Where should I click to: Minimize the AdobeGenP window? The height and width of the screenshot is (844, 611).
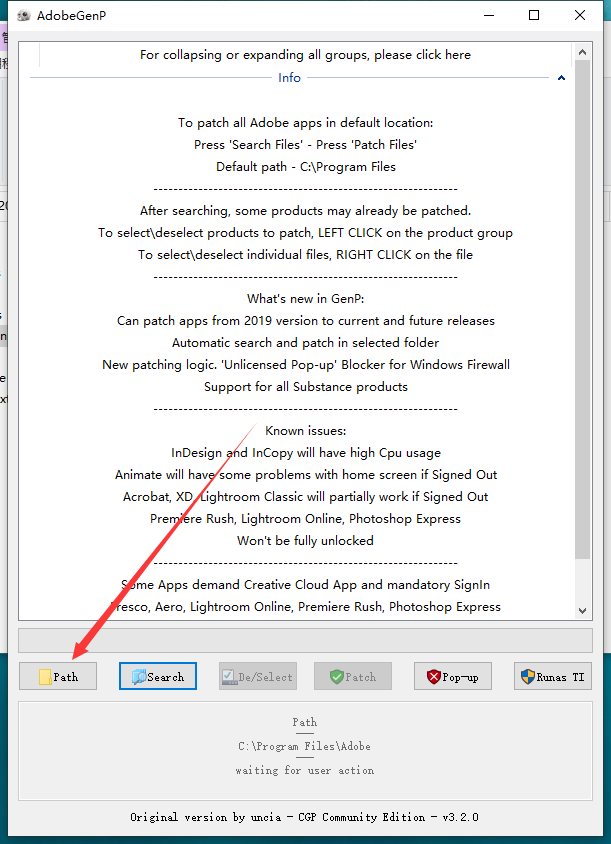click(x=489, y=15)
